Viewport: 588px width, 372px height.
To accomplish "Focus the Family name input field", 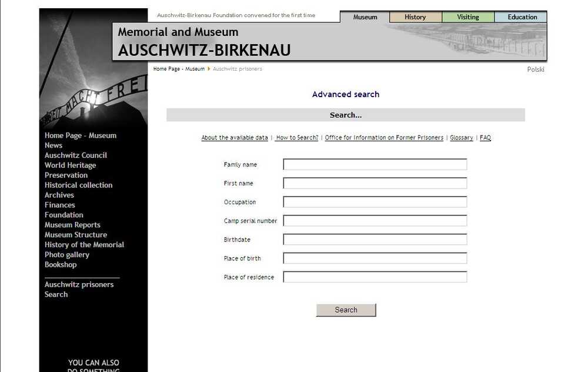I will point(375,164).
